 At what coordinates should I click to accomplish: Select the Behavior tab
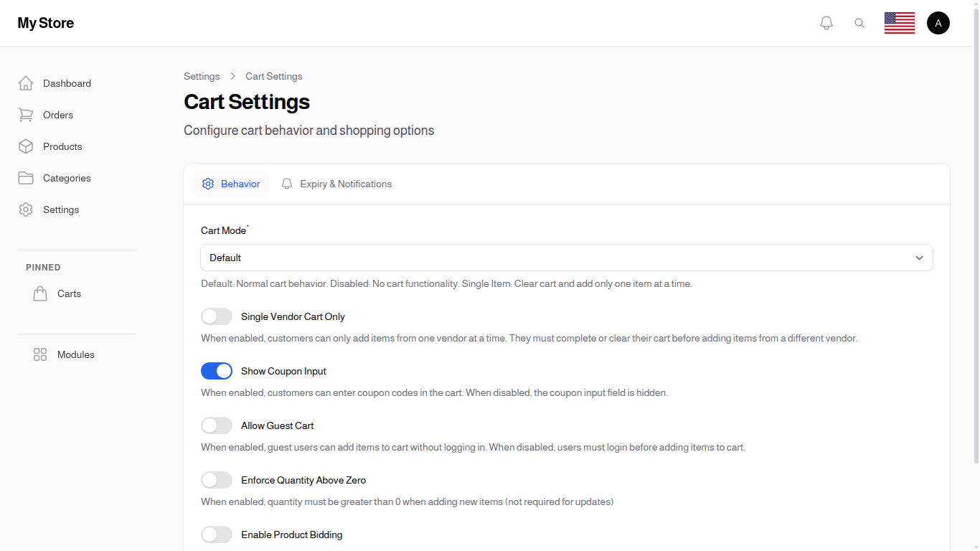231,184
